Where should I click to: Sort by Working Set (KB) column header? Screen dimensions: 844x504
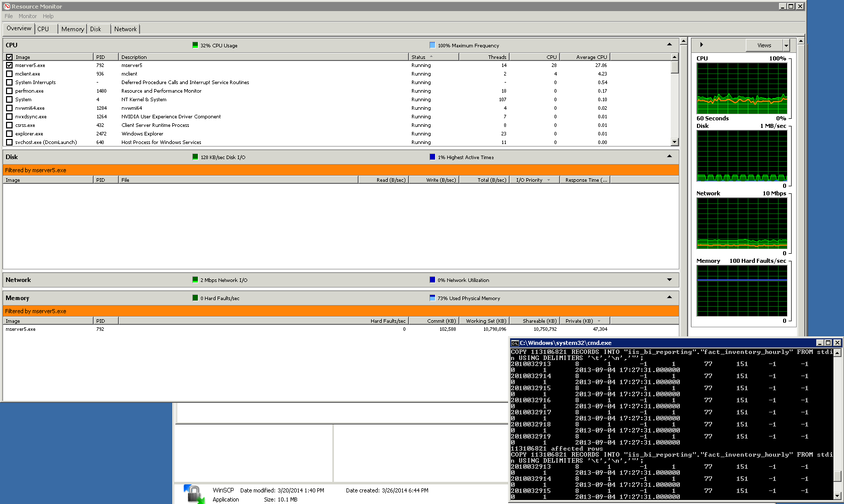click(484, 321)
